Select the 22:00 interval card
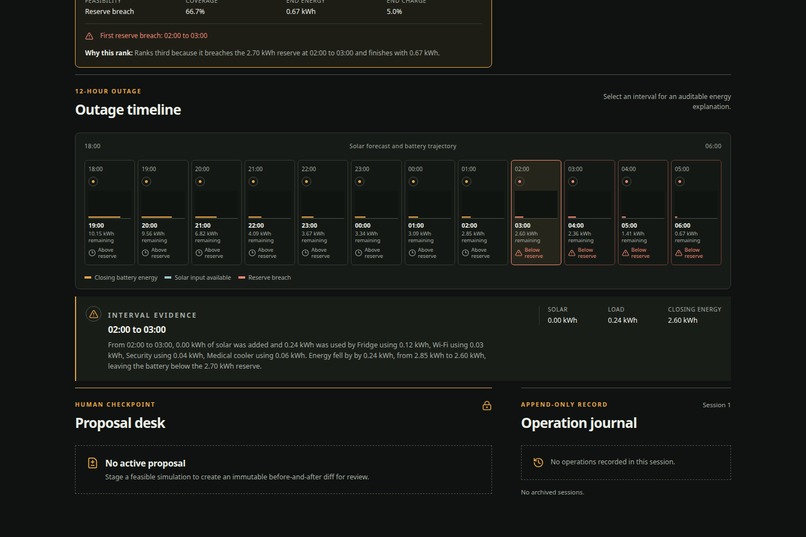The image size is (806, 537). [323, 213]
